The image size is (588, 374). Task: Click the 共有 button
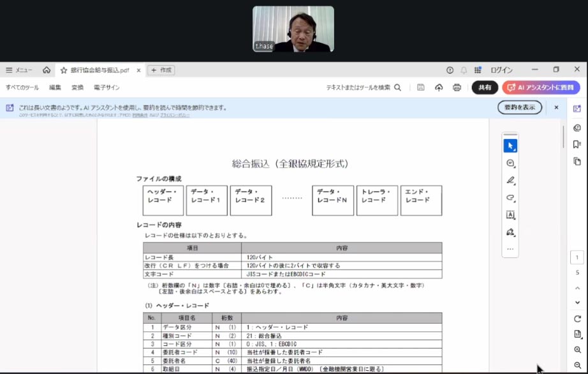tap(485, 88)
